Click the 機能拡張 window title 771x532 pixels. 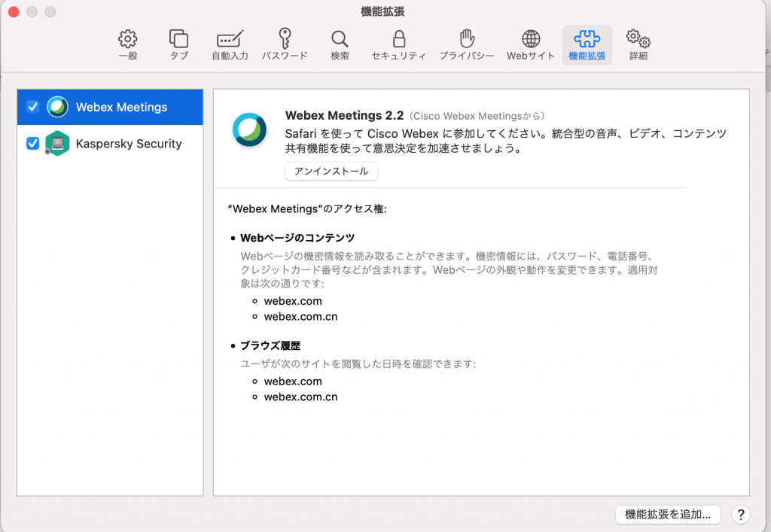382,11
